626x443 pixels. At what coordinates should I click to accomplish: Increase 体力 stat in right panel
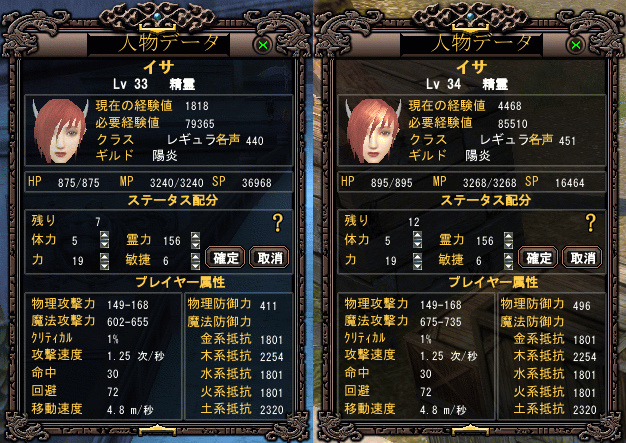418,235
